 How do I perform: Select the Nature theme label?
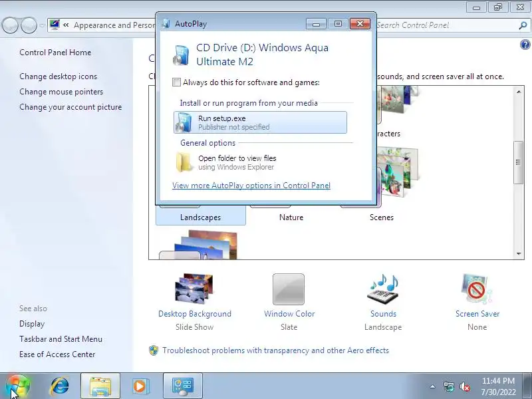291,217
